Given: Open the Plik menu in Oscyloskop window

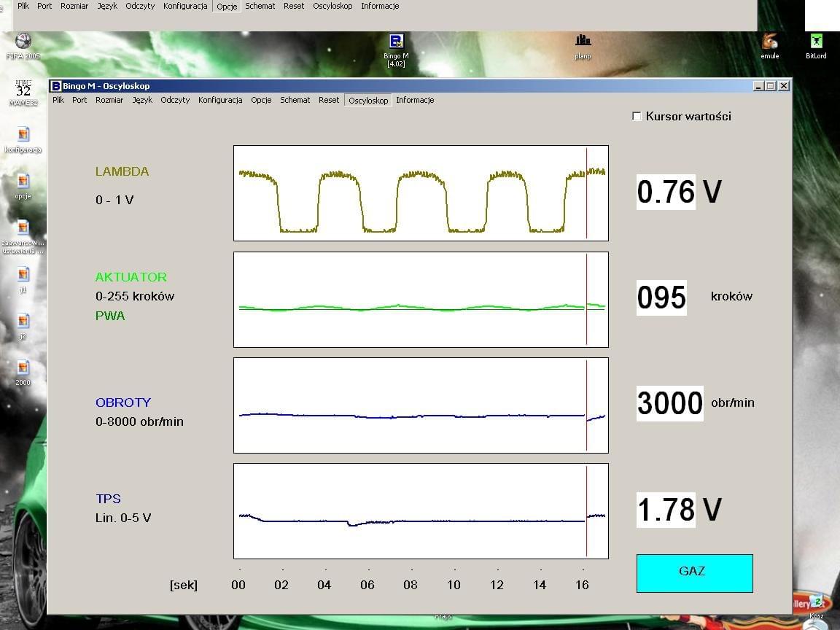Looking at the screenshot, I should coord(58,101).
